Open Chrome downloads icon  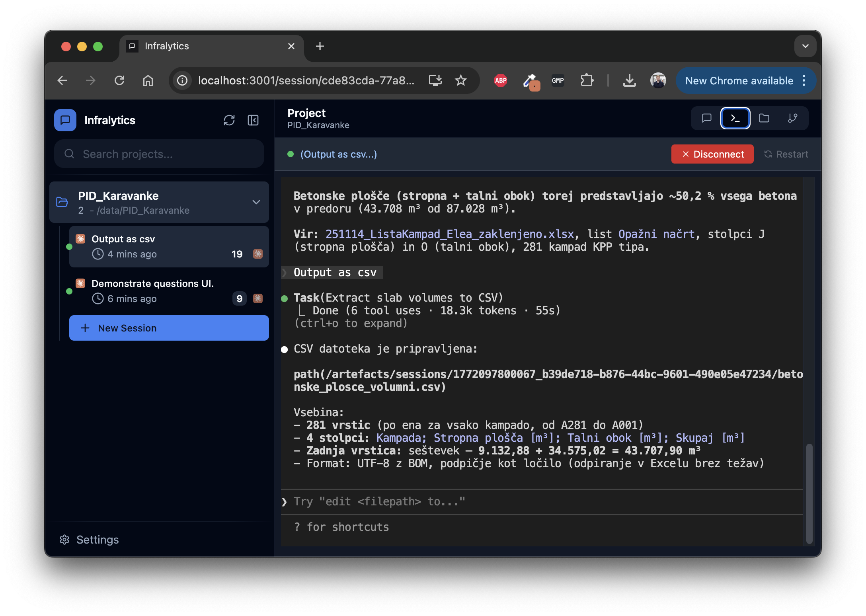[629, 81]
